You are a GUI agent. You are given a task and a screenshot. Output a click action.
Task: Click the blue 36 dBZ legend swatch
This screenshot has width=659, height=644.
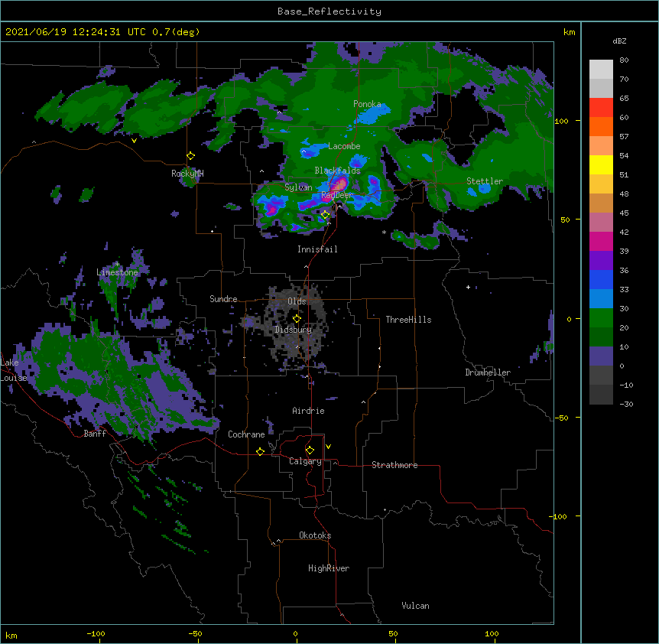601,279
